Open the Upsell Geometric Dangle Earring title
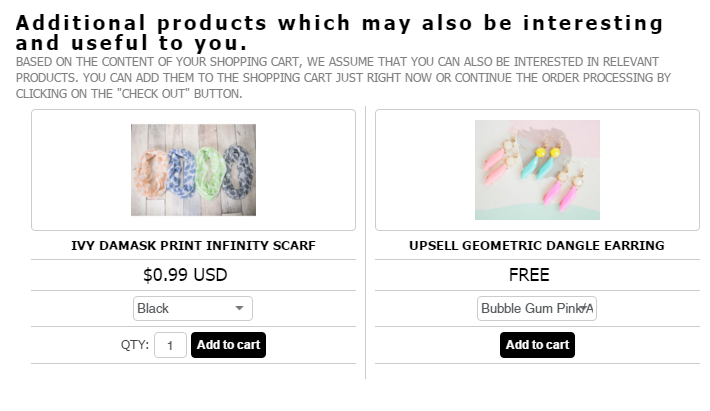This screenshot has height=411, width=710. tap(537, 245)
